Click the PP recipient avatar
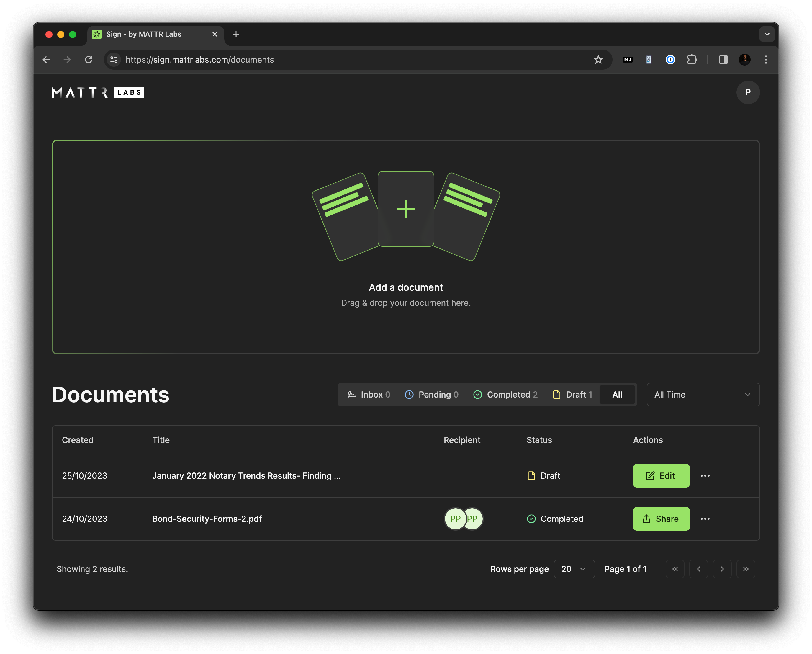Viewport: 812px width, 654px height. 455,519
